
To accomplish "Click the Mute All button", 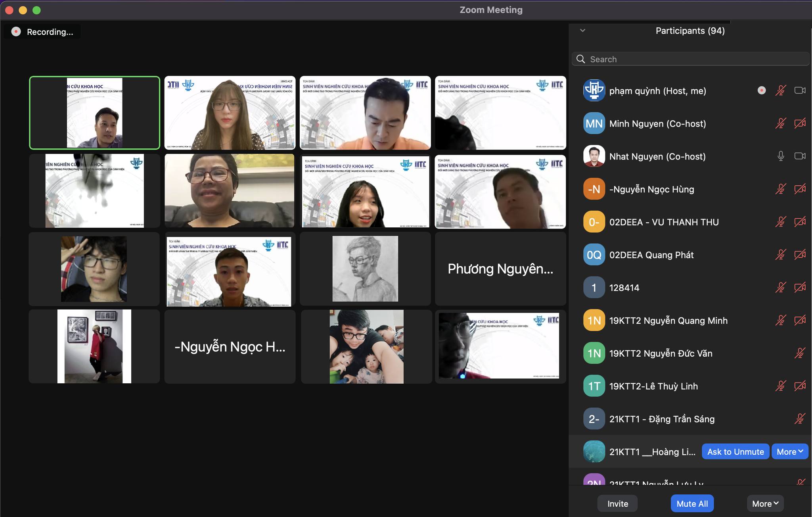I will [692, 504].
